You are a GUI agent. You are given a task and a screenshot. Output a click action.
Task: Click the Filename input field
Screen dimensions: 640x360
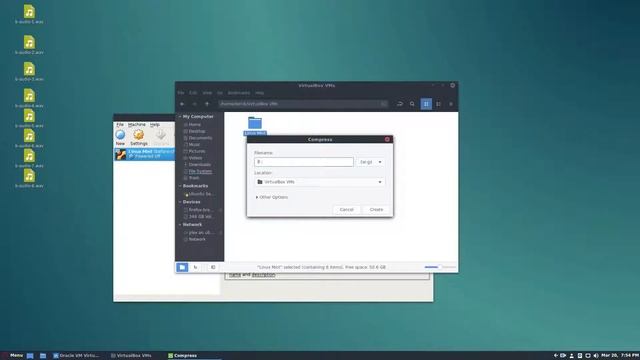[x=304, y=162]
